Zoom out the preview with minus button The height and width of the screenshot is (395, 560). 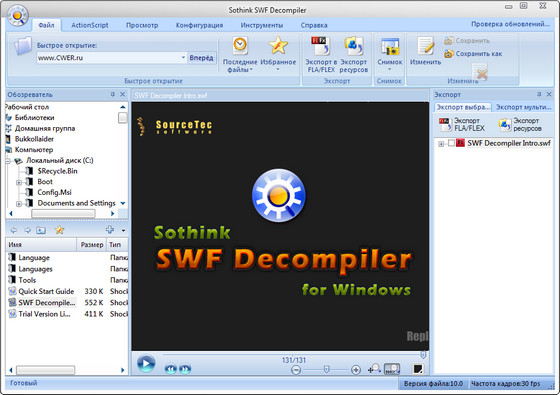pyautogui.click(x=296, y=370)
